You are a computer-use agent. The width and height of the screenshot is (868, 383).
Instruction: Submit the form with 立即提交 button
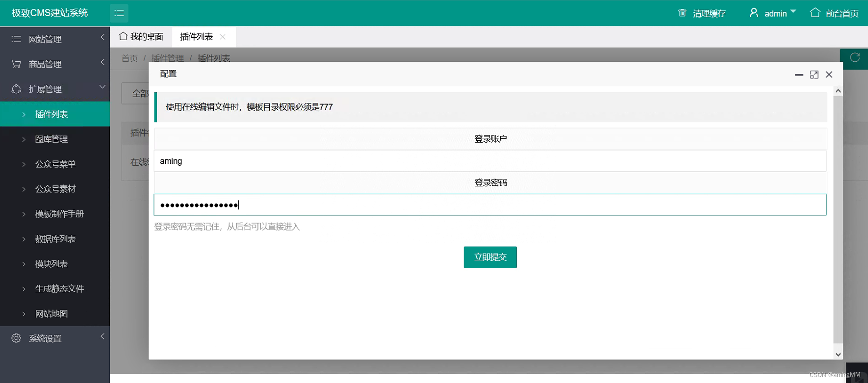coord(490,257)
